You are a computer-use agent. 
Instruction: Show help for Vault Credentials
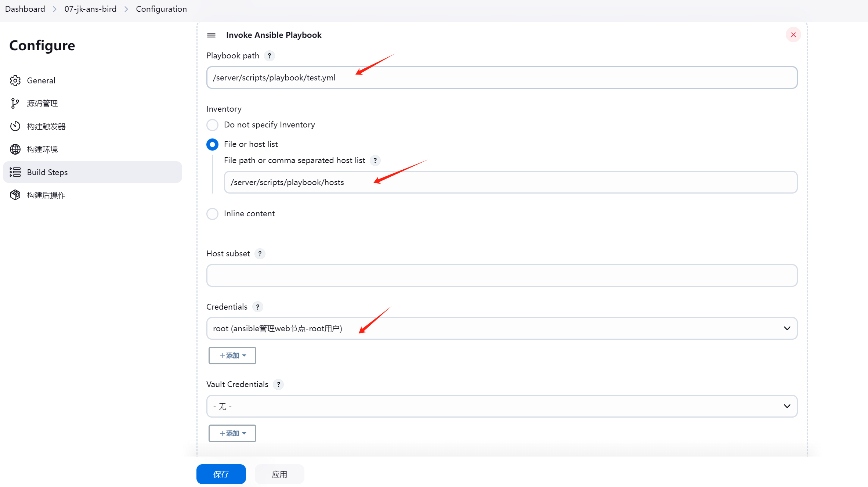[x=278, y=385]
